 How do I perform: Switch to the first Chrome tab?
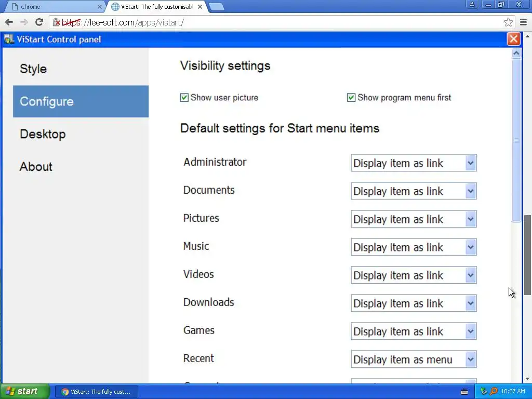click(x=54, y=7)
